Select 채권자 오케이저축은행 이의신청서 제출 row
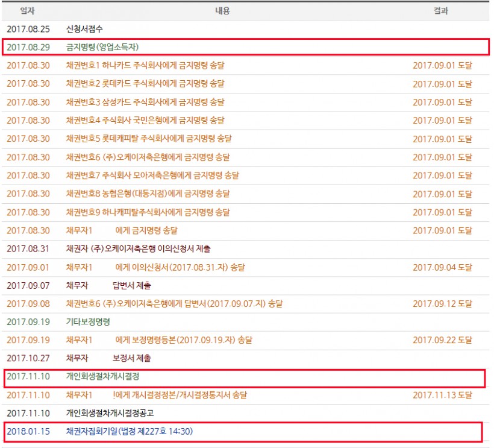 pos(246,249)
